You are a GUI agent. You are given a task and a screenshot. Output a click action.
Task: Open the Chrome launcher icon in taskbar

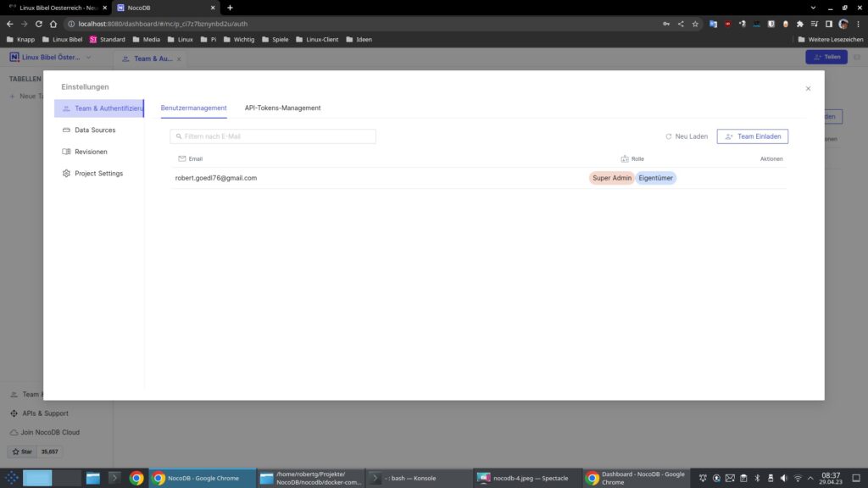pyautogui.click(x=136, y=478)
